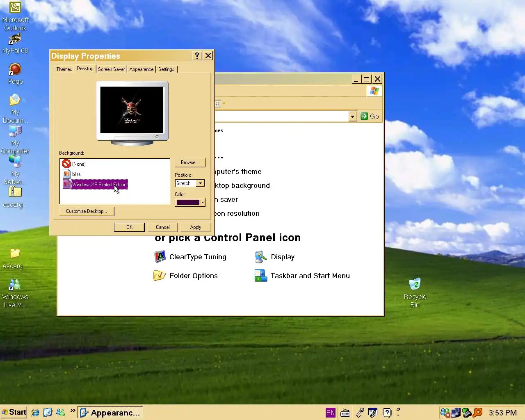Screen dimensions: 525x420
Task: Click the computer's theme task link
Action: [238, 171]
